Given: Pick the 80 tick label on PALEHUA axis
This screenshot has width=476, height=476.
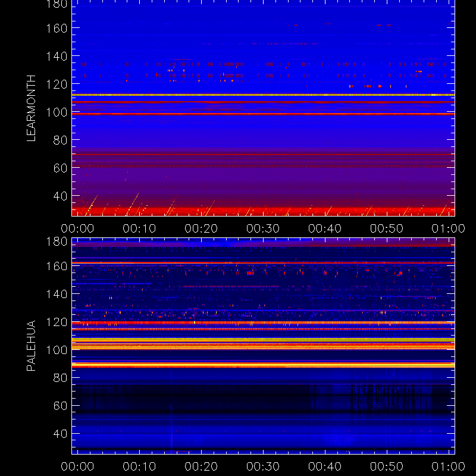Looking at the screenshot, I should pos(60,378).
